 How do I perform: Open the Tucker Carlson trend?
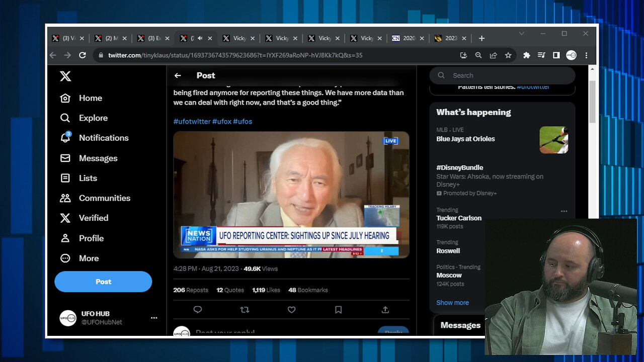[x=459, y=218]
